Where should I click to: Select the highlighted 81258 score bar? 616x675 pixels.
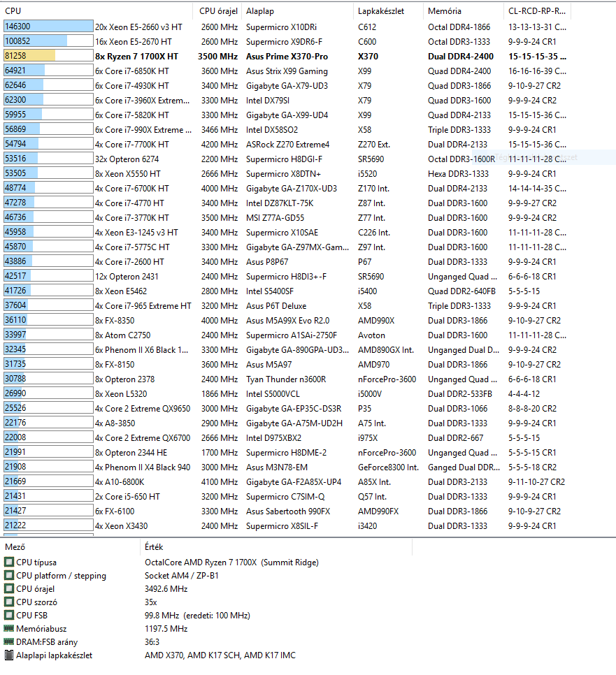pyautogui.click(x=48, y=56)
